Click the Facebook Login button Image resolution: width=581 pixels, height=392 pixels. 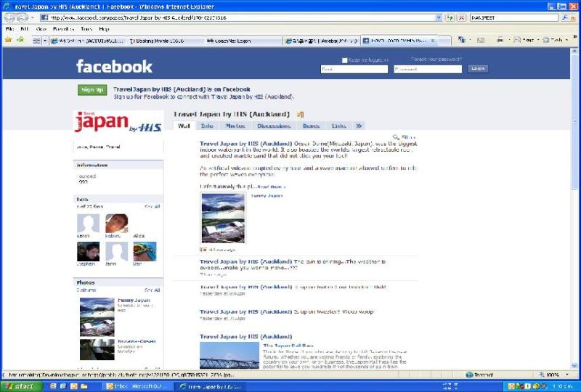click(478, 68)
